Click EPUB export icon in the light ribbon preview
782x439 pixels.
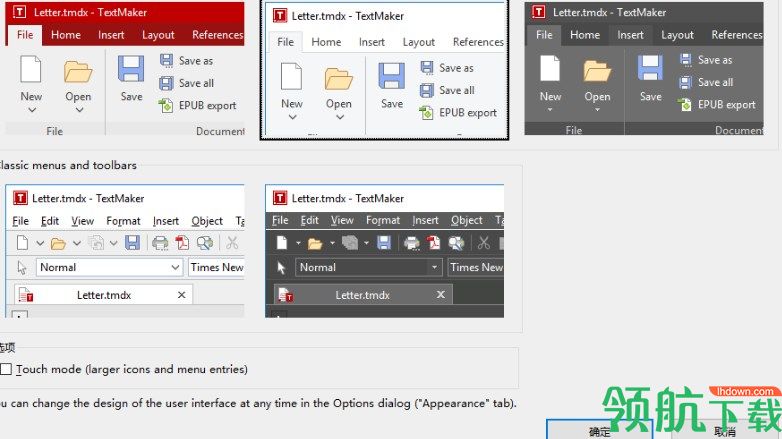pos(426,113)
